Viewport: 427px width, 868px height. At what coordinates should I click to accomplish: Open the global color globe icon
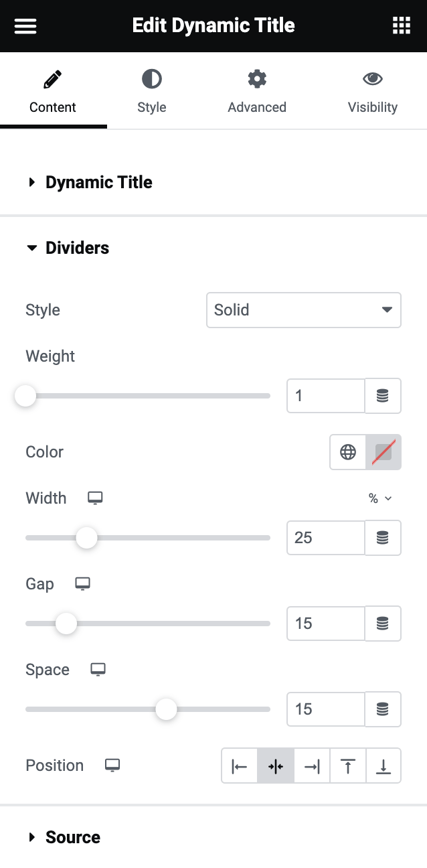(x=348, y=452)
